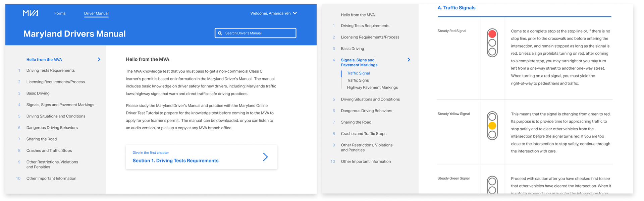The image size is (644, 201).
Task: Open Driving Situations and Conditions in right sidebar
Action: click(370, 99)
